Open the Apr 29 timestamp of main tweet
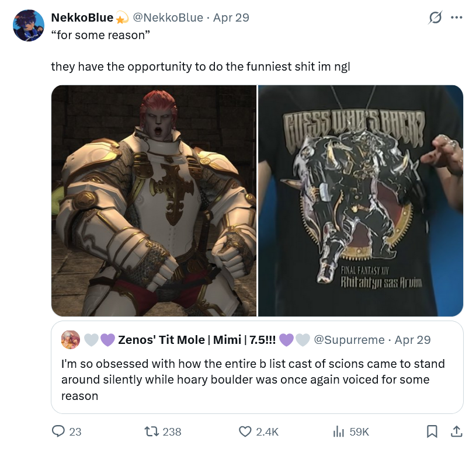The width and height of the screenshot is (476, 449). click(x=231, y=18)
